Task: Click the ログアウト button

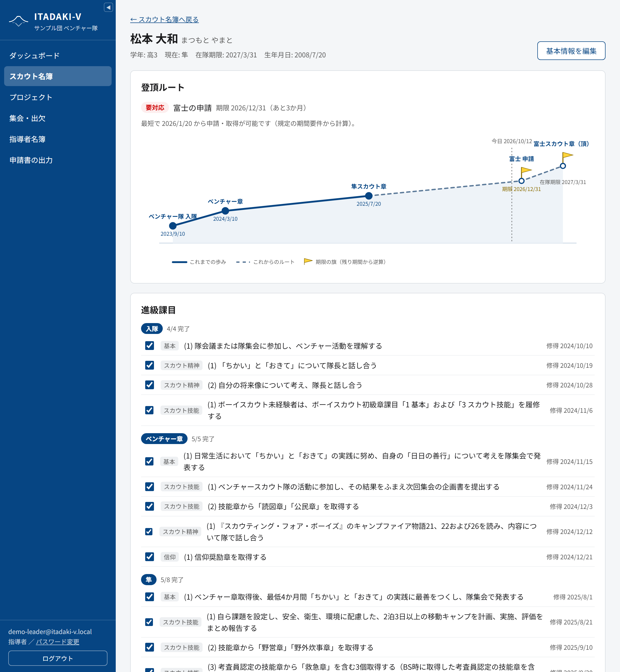Action: click(58, 658)
